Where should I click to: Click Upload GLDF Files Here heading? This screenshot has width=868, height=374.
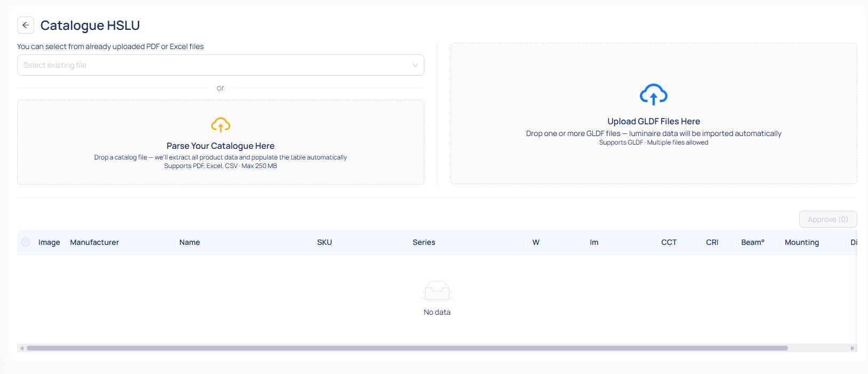coord(653,121)
